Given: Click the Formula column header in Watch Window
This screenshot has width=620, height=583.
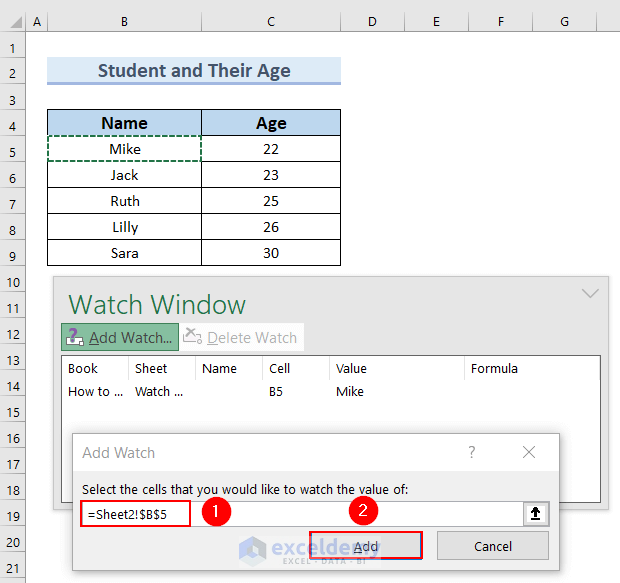Looking at the screenshot, I should pyautogui.click(x=532, y=368).
